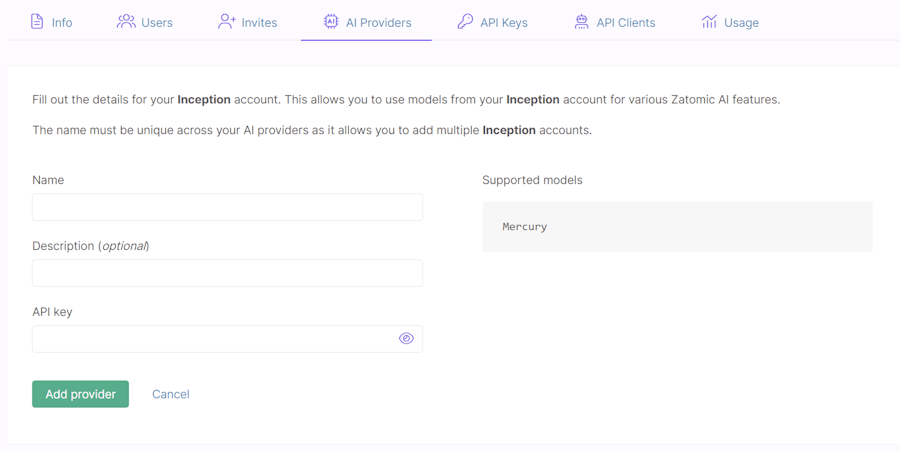The image size is (900, 452).
Task: Click the Invites person-plus icon
Action: coord(227,22)
